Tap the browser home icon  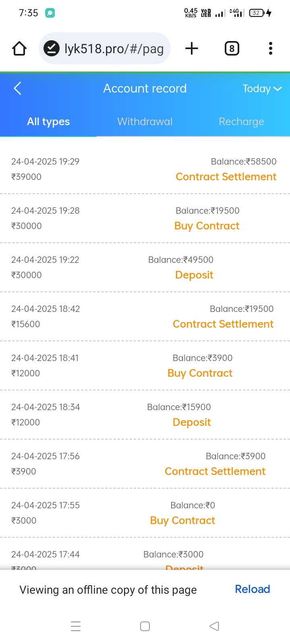click(x=19, y=49)
